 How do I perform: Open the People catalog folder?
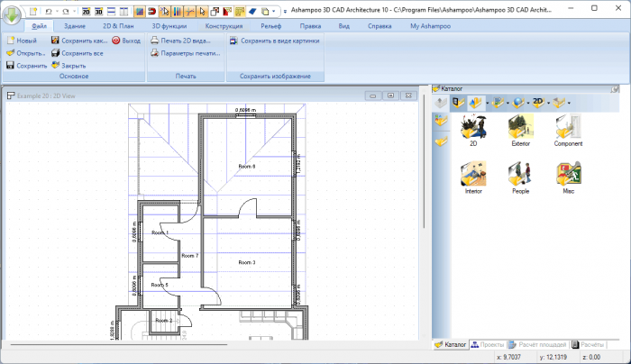coord(520,176)
